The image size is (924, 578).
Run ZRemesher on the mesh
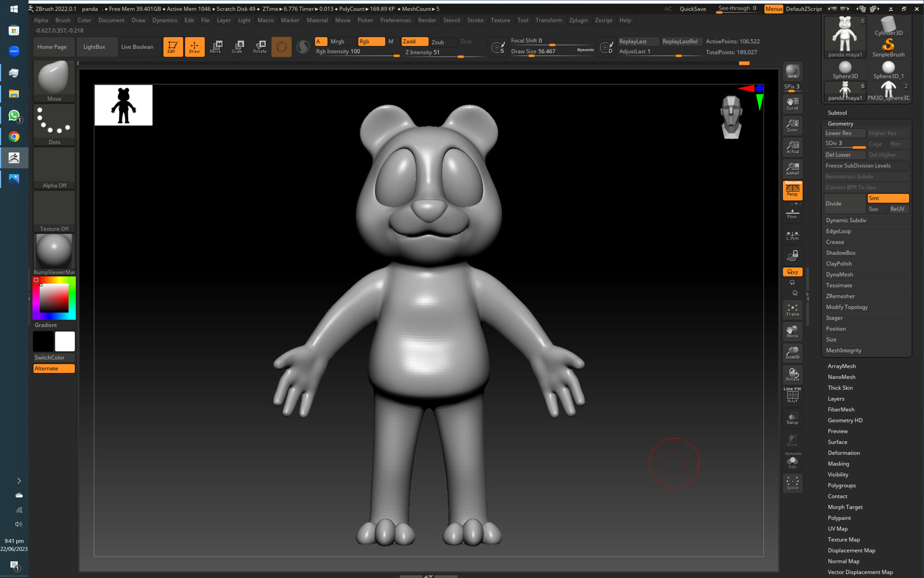tap(840, 296)
